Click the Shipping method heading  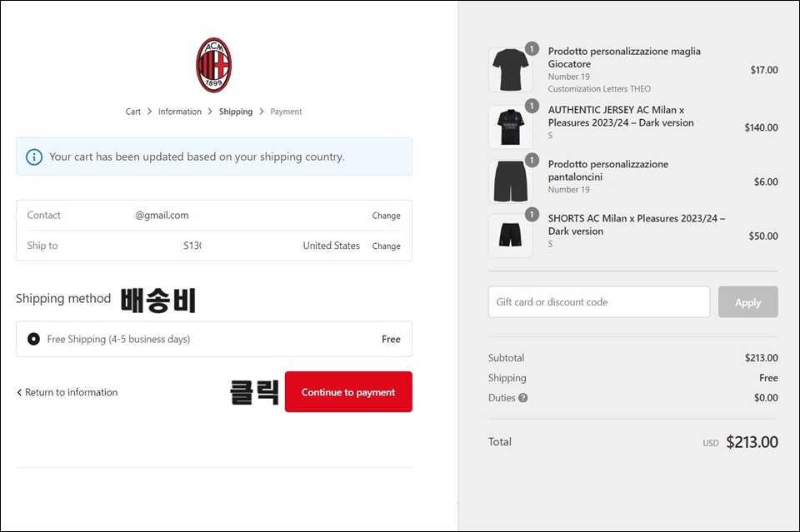click(63, 298)
